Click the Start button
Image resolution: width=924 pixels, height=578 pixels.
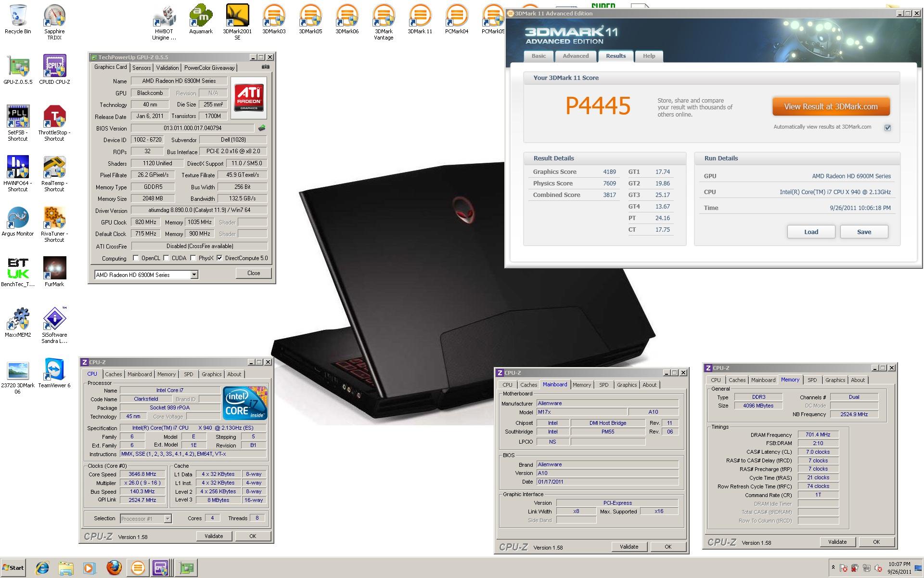[x=13, y=568]
